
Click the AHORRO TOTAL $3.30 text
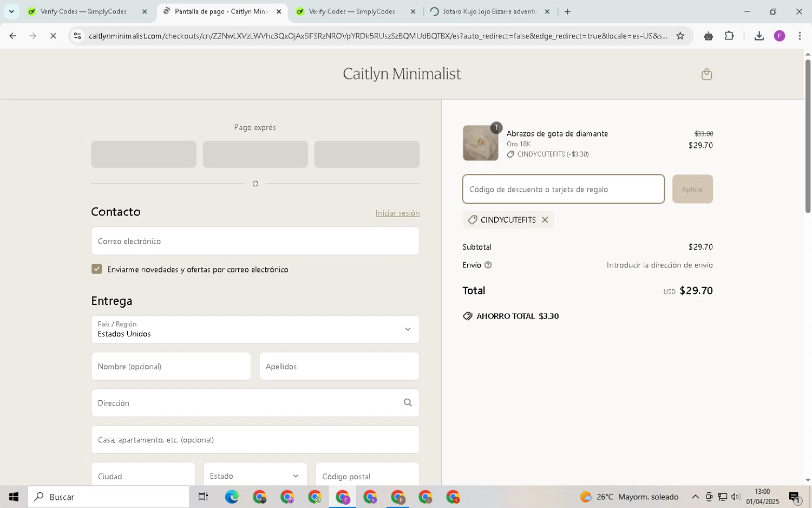[517, 316]
